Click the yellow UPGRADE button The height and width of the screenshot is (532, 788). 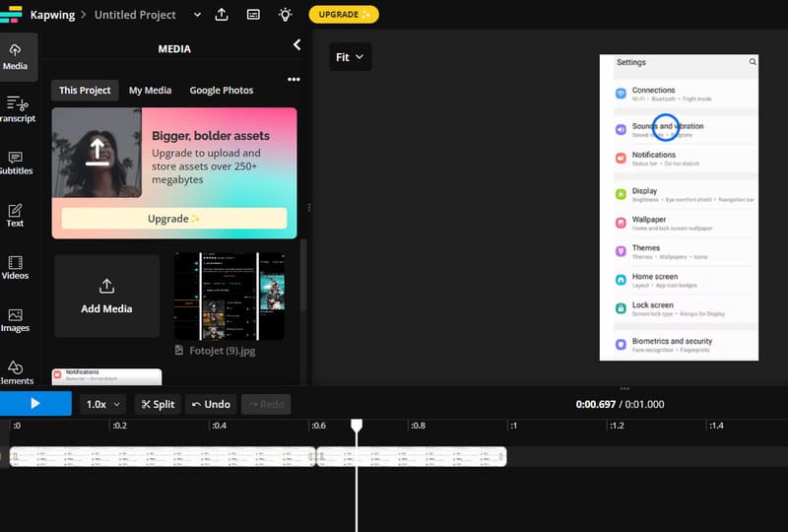[343, 15]
